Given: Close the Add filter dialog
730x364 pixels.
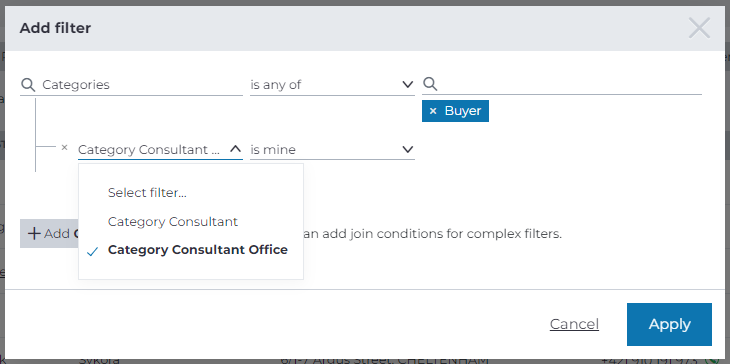Looking at the screenshot, I should tap(699, 28).
